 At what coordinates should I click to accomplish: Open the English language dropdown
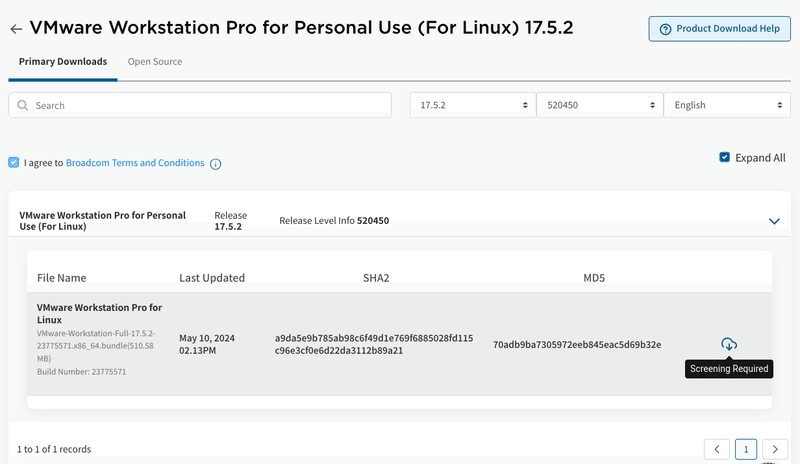pos(727,105)
